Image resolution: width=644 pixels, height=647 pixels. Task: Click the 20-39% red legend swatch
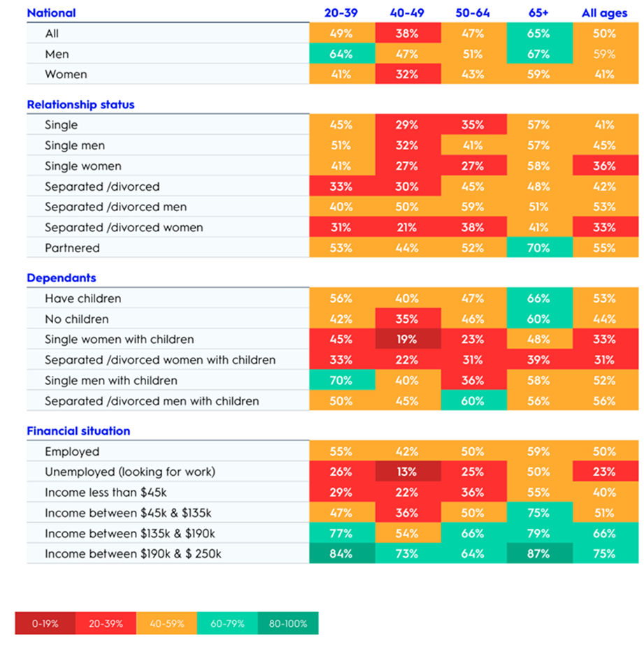tap(106, 623)
